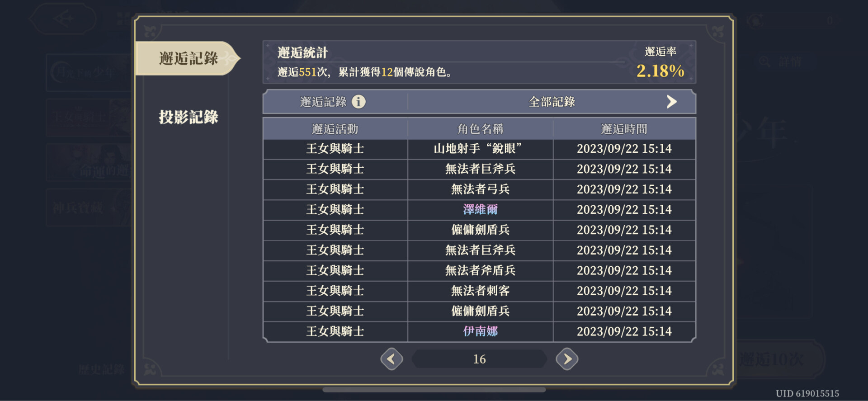The image size is (868, 401).
Task: Click the 邂逅率 2.18% statistic
Action: (x=660, y=71)
